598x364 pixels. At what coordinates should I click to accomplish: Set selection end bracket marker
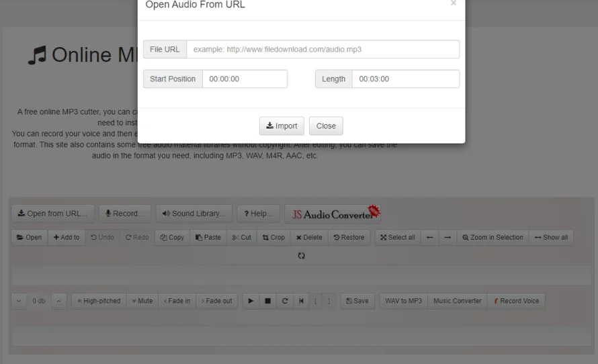329,301
